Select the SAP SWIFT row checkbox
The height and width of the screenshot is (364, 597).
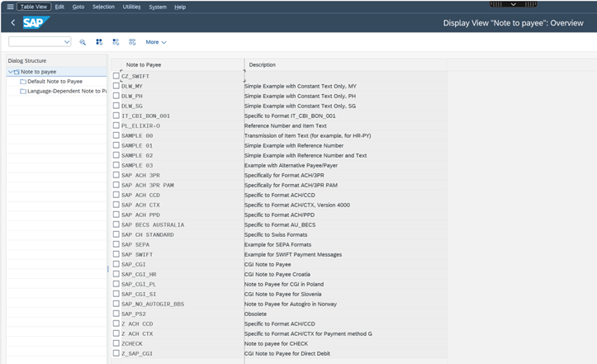[116, 254]
